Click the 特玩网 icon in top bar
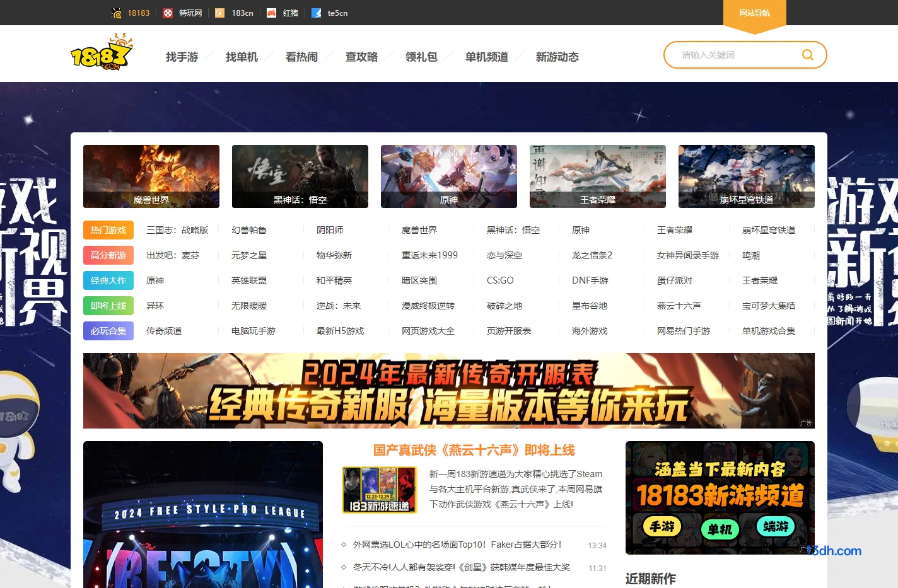 coord(168,13)
